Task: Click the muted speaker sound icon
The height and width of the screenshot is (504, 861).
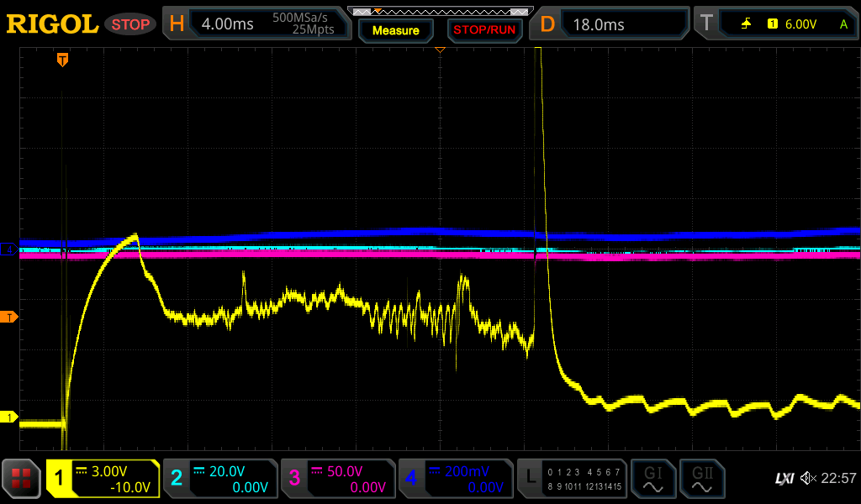Action: click(x=808, y=479)
